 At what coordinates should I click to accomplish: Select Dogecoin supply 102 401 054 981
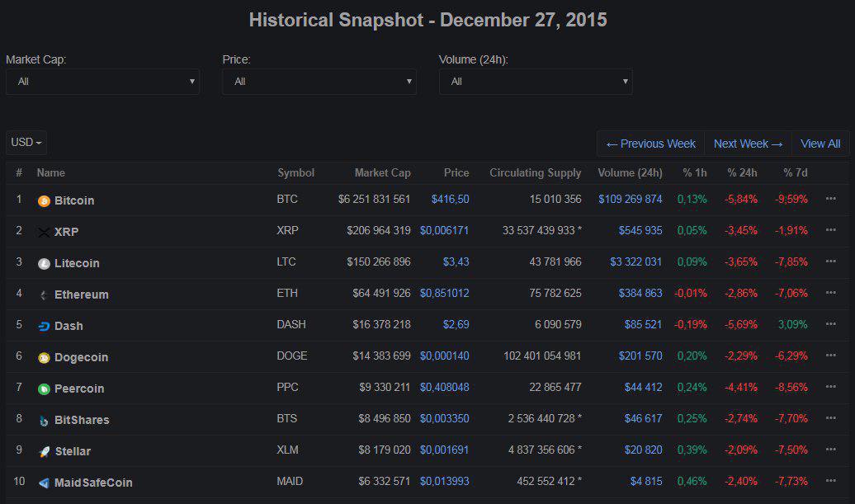coord(542,356)
